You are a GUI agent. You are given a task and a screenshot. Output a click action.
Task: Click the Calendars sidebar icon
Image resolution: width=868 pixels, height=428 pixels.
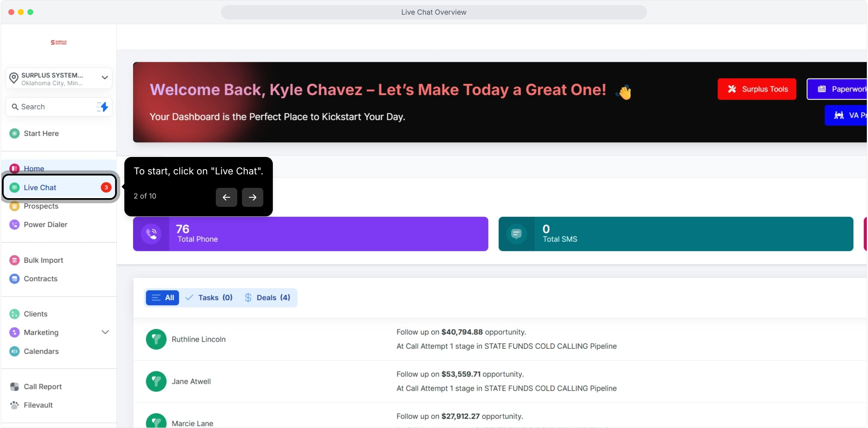point(14,351)
